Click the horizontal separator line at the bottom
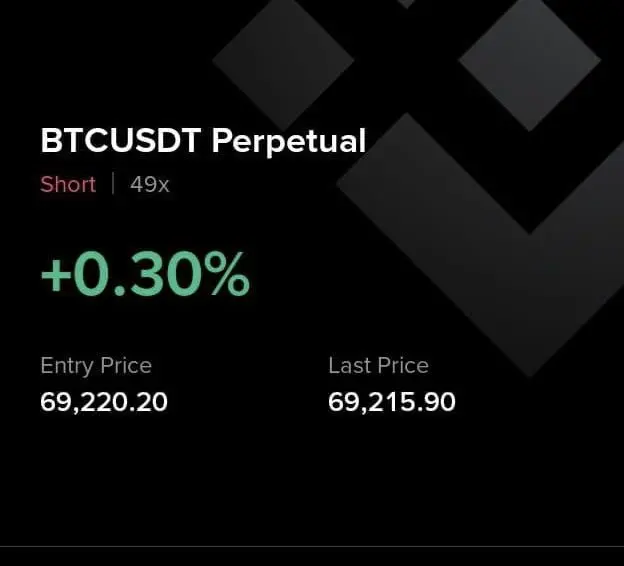 click(x=312, y=546)
